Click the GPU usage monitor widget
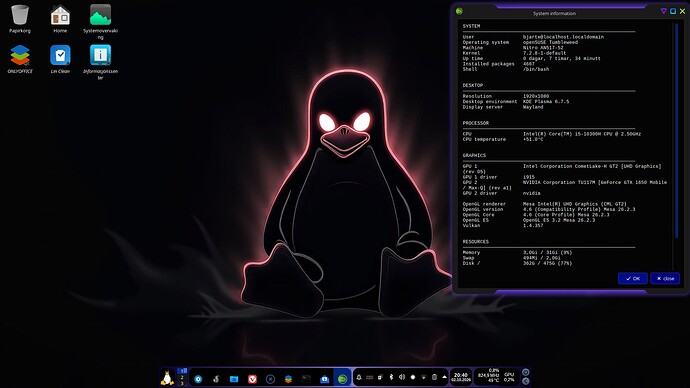This screenshot has height=388, width=690. 509,377
